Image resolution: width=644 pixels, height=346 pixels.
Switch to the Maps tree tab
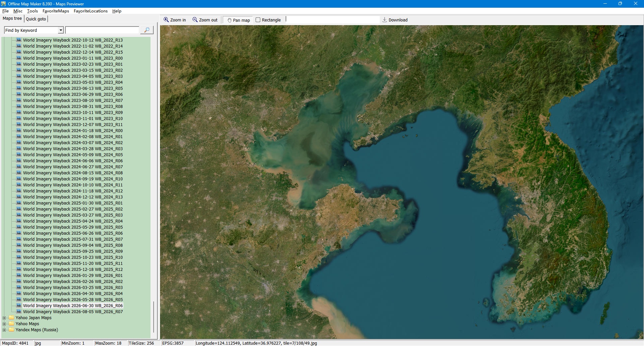tap(12, 18)
